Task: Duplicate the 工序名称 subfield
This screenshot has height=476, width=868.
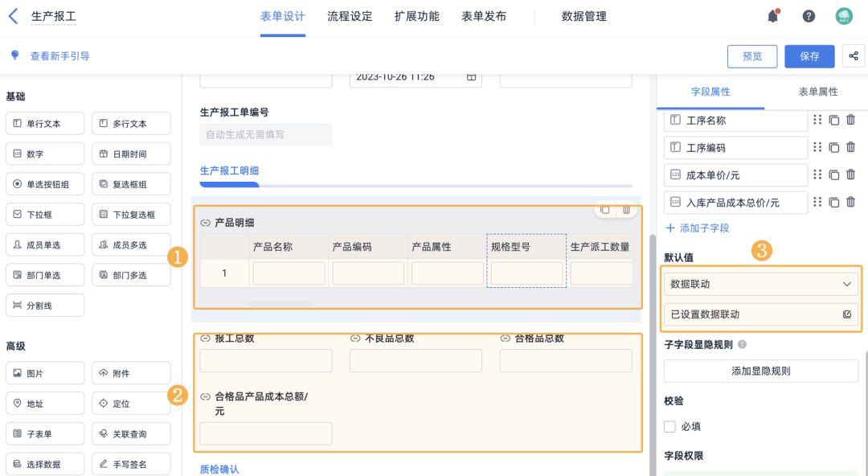Action: [833, 121]
